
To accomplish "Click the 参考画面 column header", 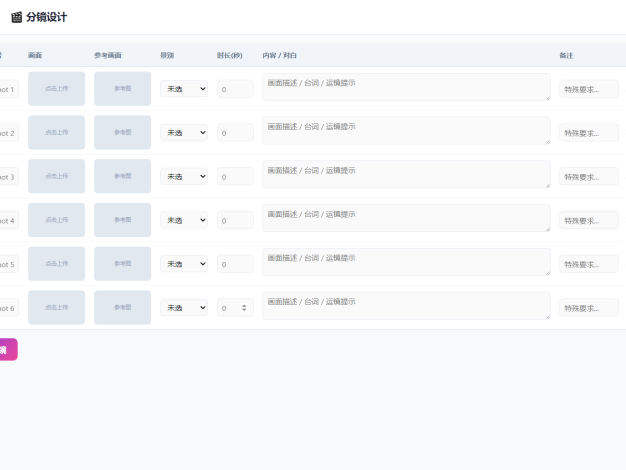I will (108, 56).
